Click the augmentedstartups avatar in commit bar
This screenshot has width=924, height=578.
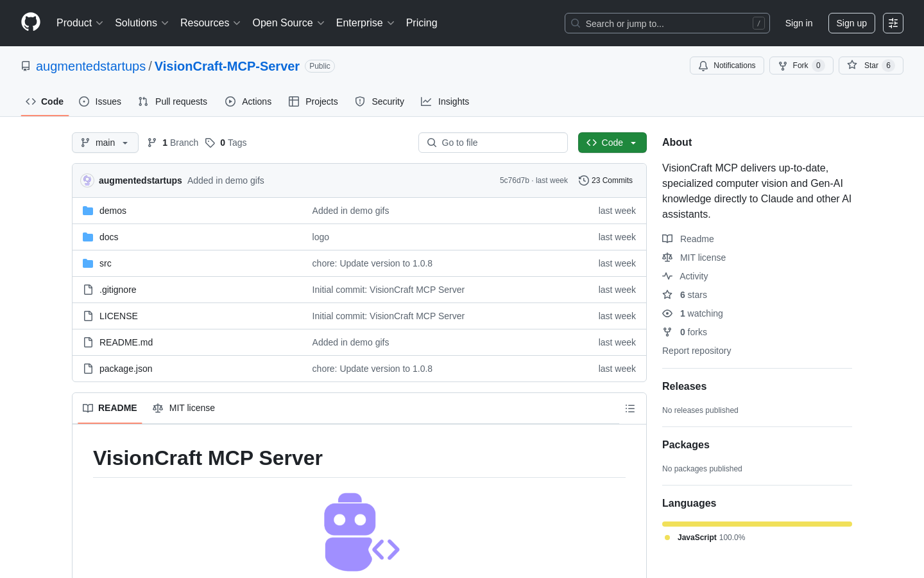tap(87, 180)
